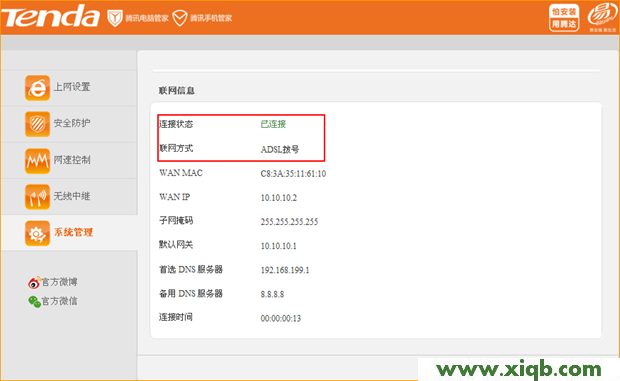The image size is (620, 381).
Task: Click default gateway 10.10.10.1
Action: pos(278,246)
